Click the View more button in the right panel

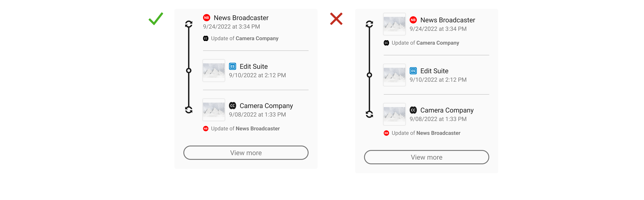pos(427,157)
